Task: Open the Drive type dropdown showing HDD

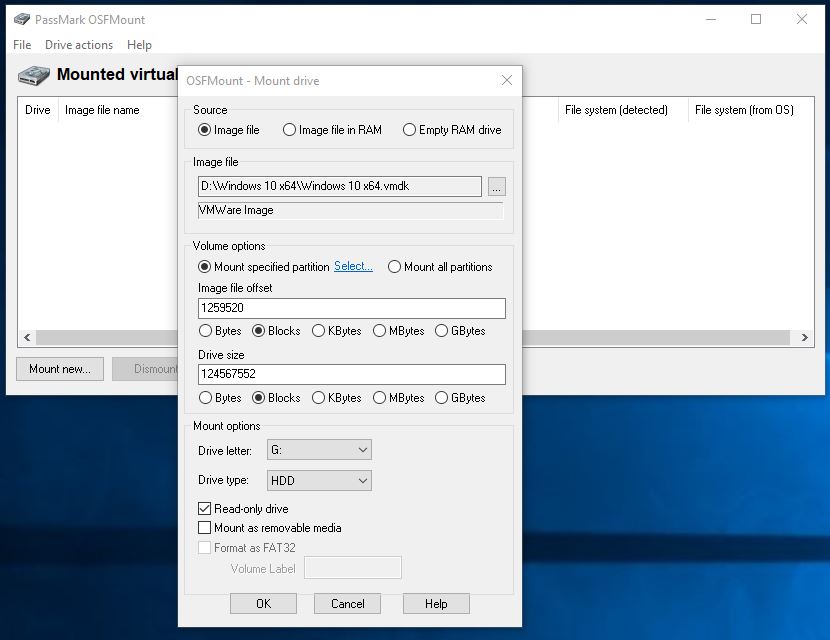Action: 319,481
